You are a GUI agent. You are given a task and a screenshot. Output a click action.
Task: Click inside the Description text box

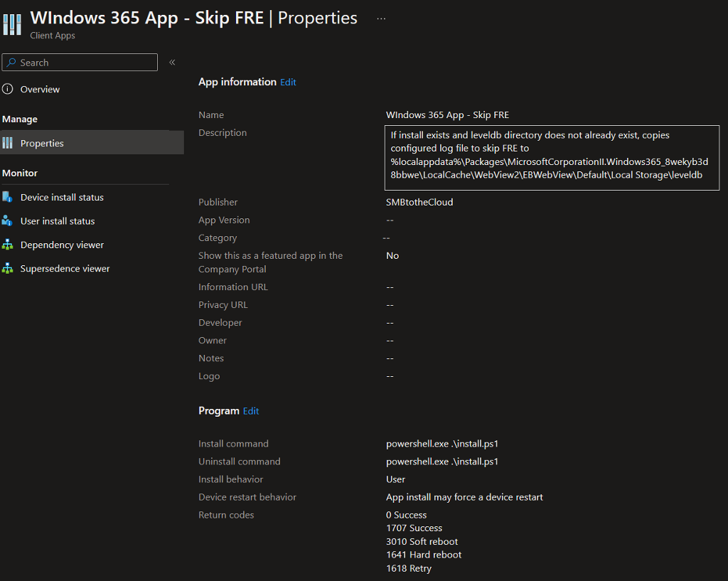pyautogui.click(x=551, y=158)
